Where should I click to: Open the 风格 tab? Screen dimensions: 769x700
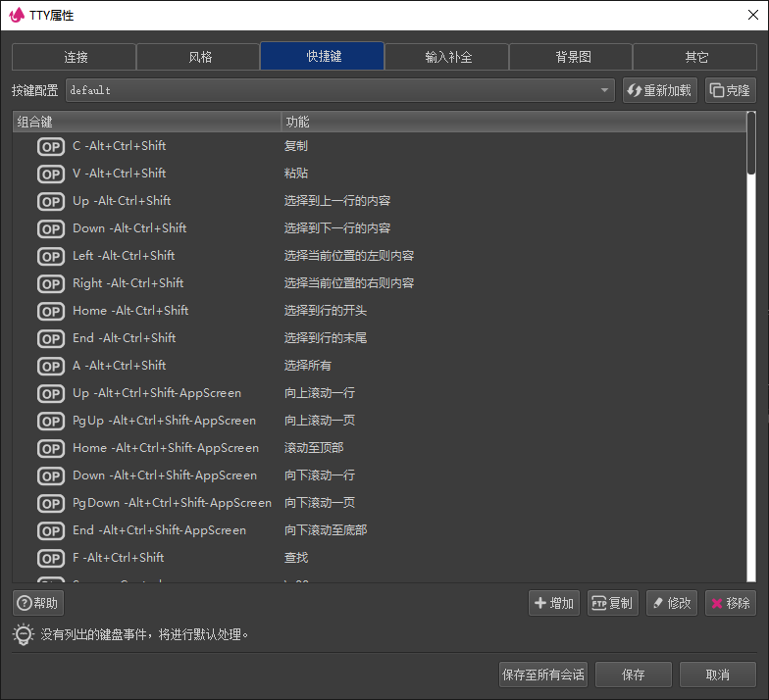point(199,57)
